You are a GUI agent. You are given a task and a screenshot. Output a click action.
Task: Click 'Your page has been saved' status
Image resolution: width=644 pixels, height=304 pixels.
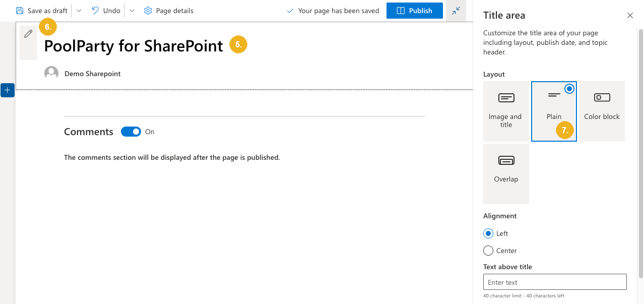point(333,11)
